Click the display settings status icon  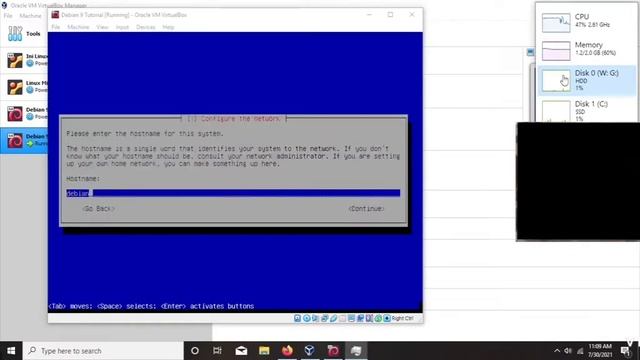pos(351,318)
